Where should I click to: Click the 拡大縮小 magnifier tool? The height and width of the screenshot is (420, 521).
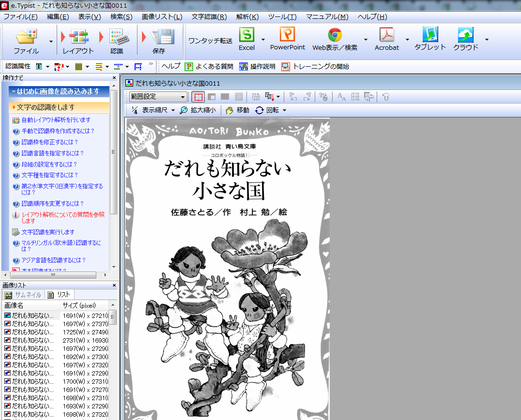198,110
